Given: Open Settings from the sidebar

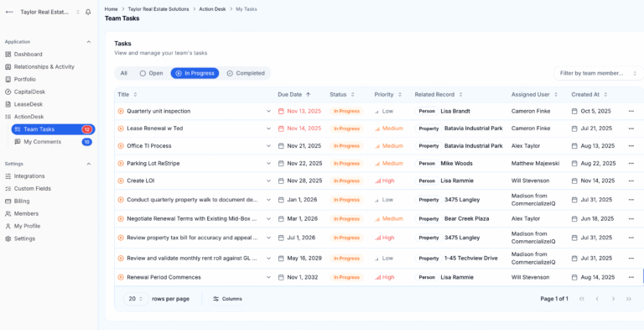Looking at the screenshot, I should pyautogui.click(x=24, y=238).
